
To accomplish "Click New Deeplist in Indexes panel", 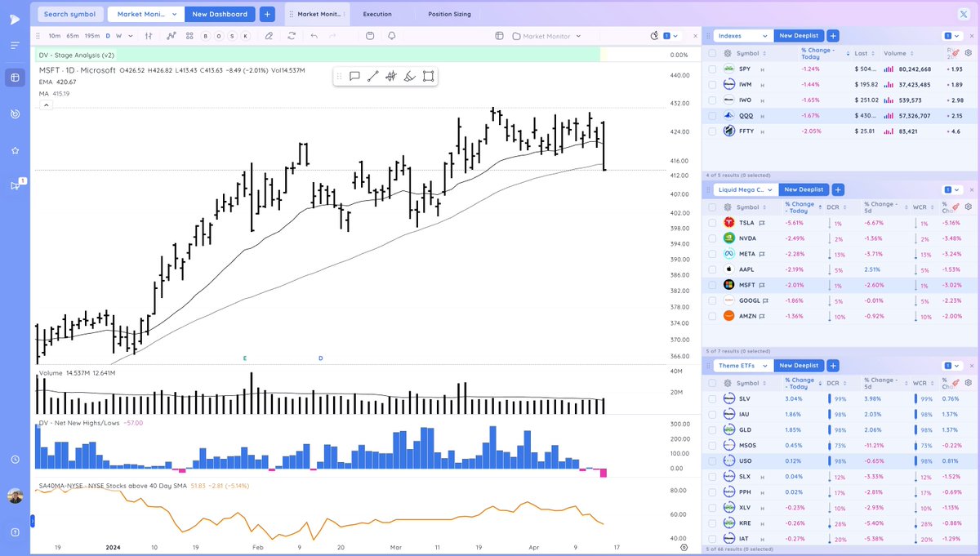I will tap(799, 36).
